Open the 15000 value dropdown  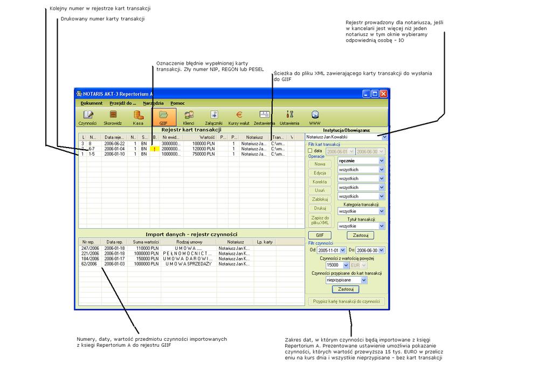pyautogui.click(x=346, y=265)
